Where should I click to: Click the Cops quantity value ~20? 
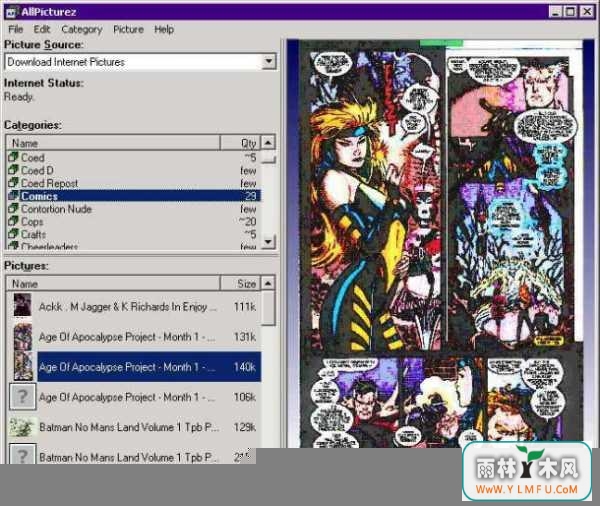(247, 222)
